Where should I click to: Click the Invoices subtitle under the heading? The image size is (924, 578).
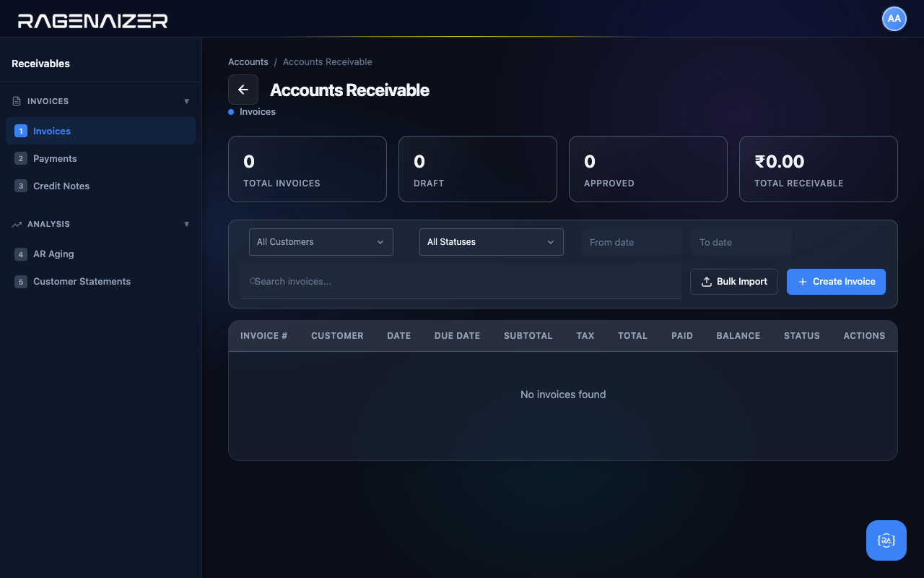coord(258,112)
